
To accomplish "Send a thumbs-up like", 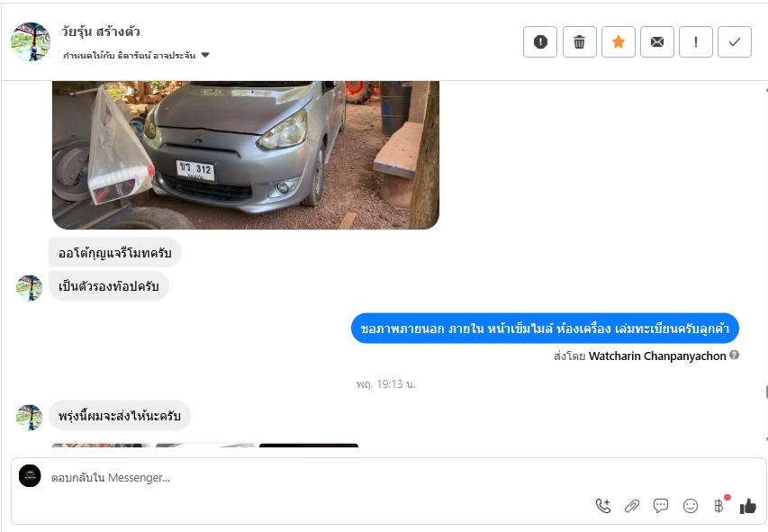I will (748, 506).
